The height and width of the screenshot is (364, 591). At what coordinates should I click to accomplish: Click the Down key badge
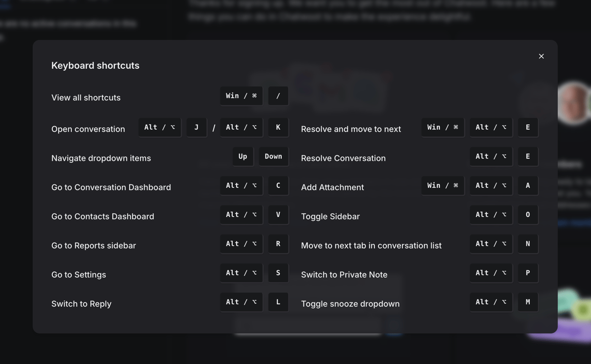pyautogui.click(x=274, y=157)
